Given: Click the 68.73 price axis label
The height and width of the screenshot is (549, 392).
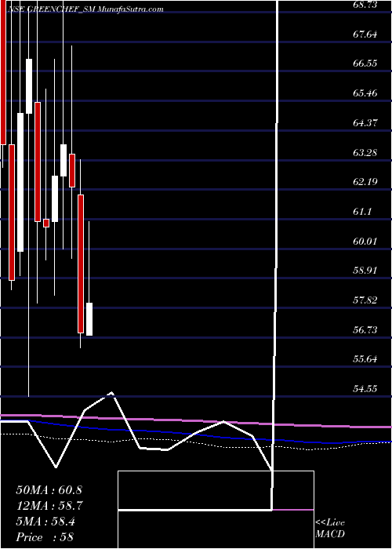Looking at the screenshot, I should pyautogui.click(x=365, y=5).
